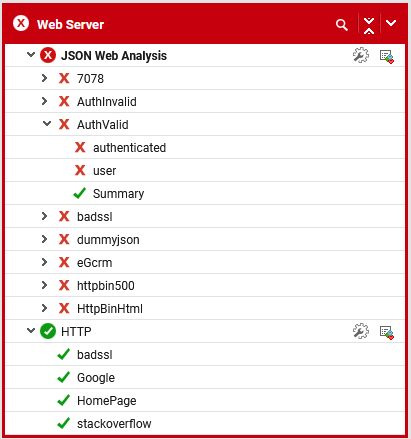Click the HTTP diagnosis report icon
This screenshot has width=411, height=439.
387,332
